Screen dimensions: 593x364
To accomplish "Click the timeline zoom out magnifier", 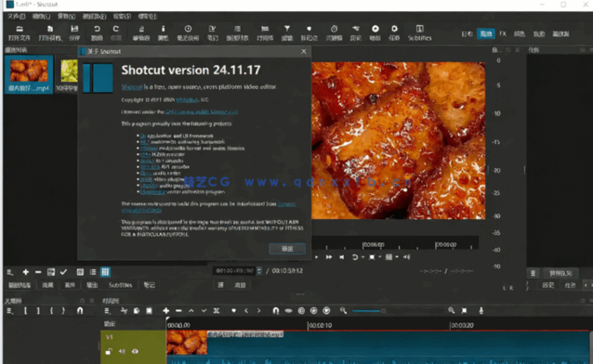I will click(343, 311).
